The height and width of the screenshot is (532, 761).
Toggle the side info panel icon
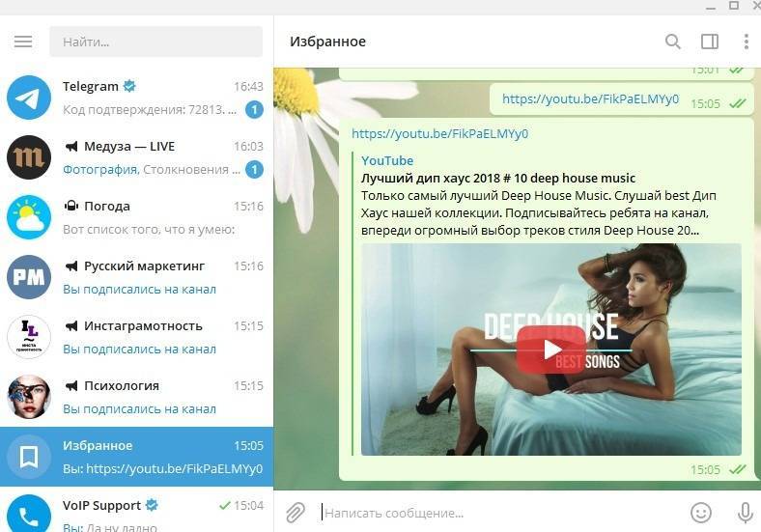coord(710,42)
